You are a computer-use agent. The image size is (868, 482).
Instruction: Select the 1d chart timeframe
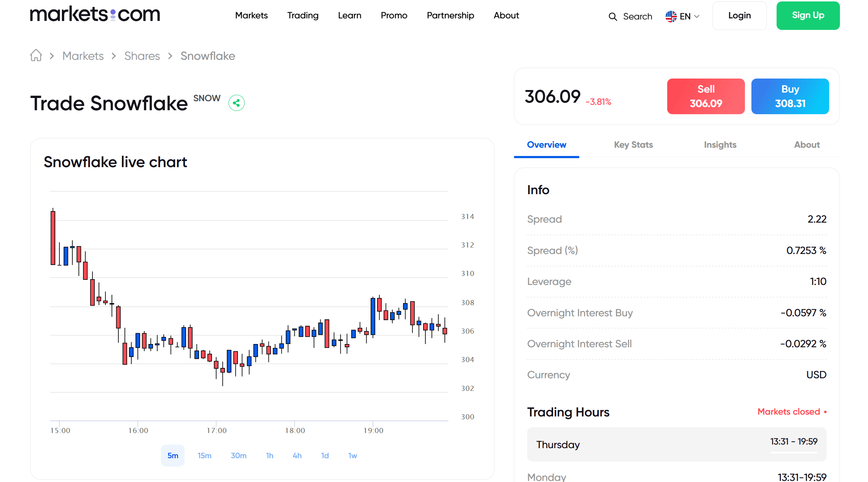pyautogui.click(x=325, y=456)
